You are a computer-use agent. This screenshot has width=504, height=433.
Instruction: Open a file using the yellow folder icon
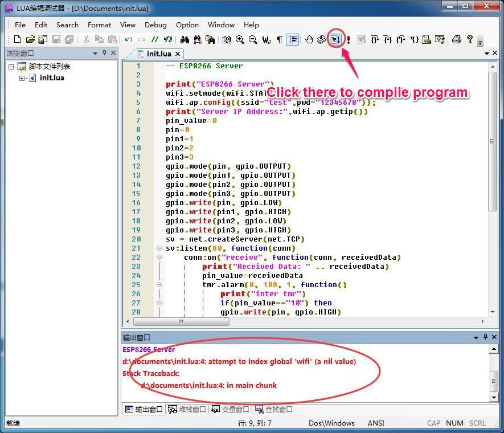pos(30,39)
